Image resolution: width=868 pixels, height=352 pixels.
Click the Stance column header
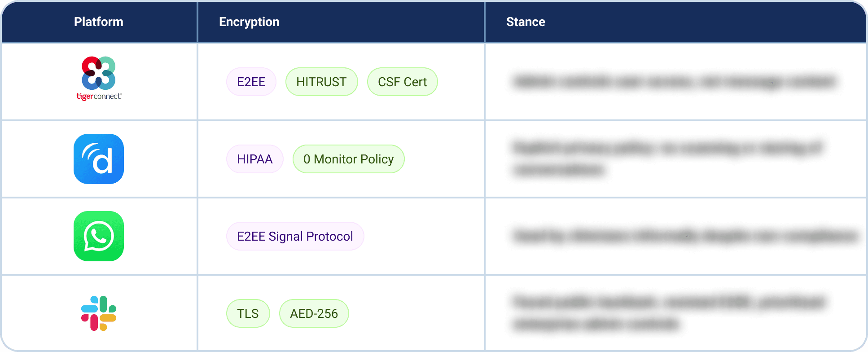(526, 22)
